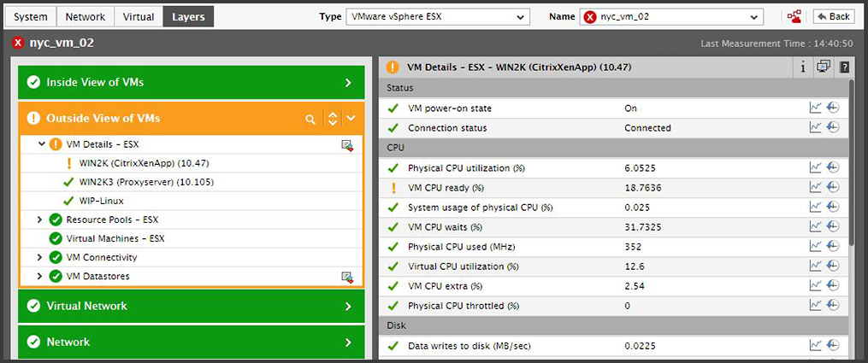Search within Outside View of VMs layer
Image resolution: width=868 pixels, height=363 pixels.
(x=310, y=119)
